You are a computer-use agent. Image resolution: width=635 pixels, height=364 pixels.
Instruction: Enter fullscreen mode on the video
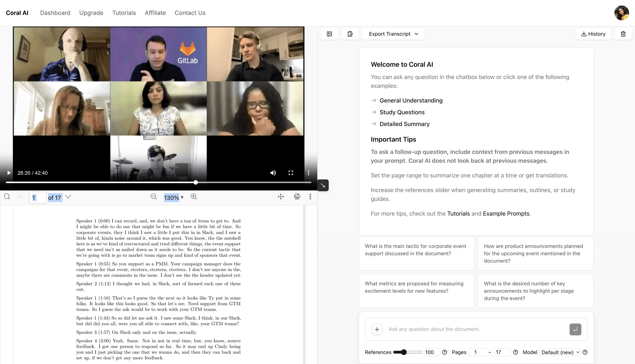click(x=291, y=173)
